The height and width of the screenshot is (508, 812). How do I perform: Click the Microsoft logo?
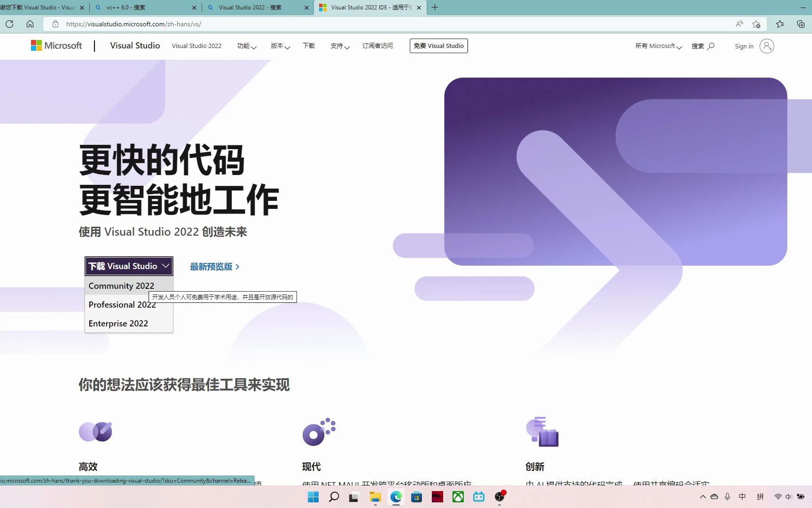click(x=56, y=46)
